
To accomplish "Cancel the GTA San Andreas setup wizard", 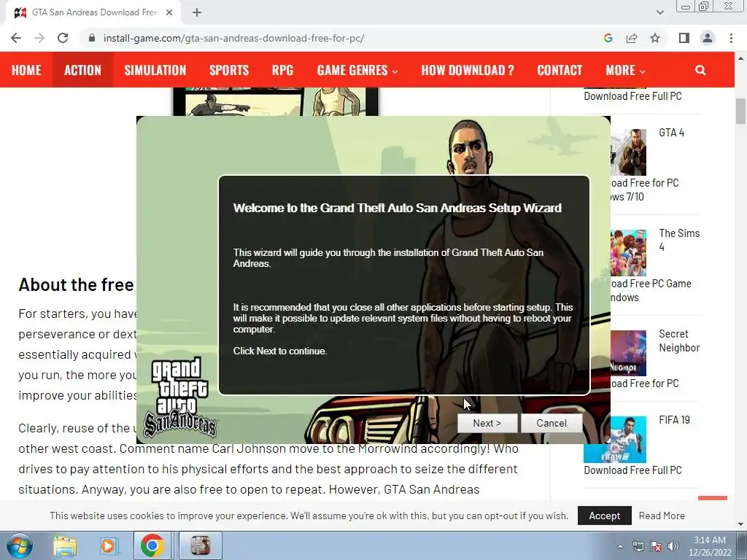I will [x=551, y=423].
